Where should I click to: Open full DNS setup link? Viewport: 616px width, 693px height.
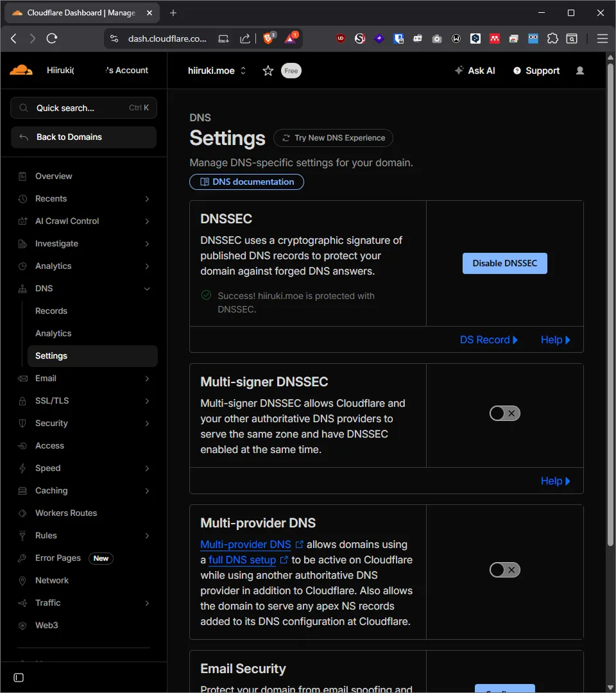tap(248, 560)
